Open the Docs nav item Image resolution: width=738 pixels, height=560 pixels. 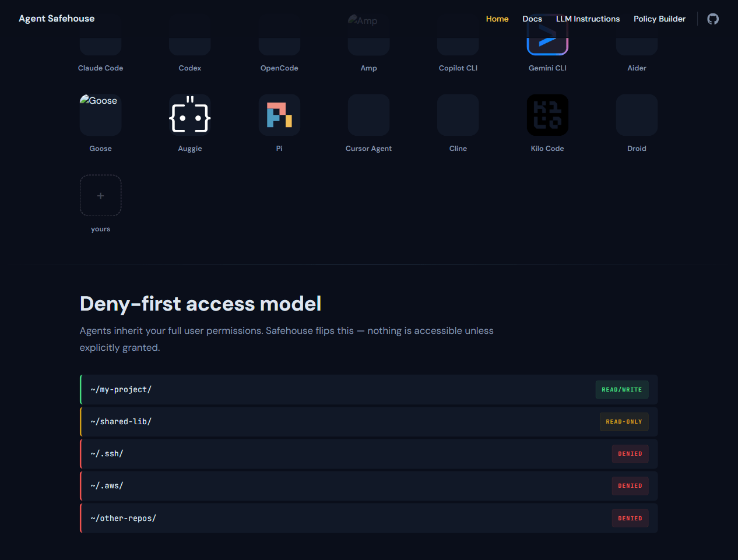click(x=532, y=19)
